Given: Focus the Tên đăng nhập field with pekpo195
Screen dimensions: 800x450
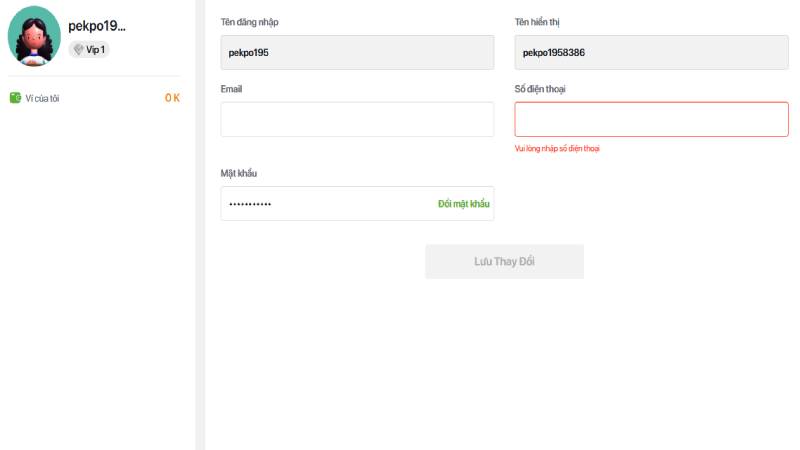Looking at the screenshot, I should (x=357, y=53).
